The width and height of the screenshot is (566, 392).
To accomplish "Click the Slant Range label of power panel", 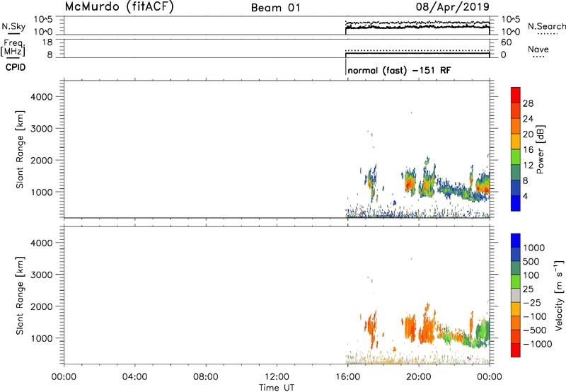I will [x=20, y=149].
